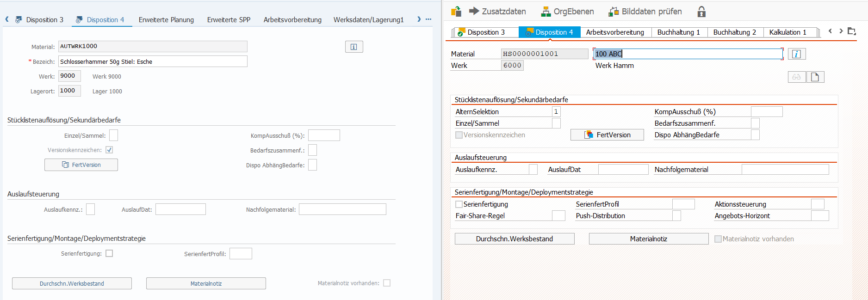Image resolution: width=868 pixels, height=300 pixels.
Task: Click Bilddaten prüfen toolbar button
Action: (645, 12)
